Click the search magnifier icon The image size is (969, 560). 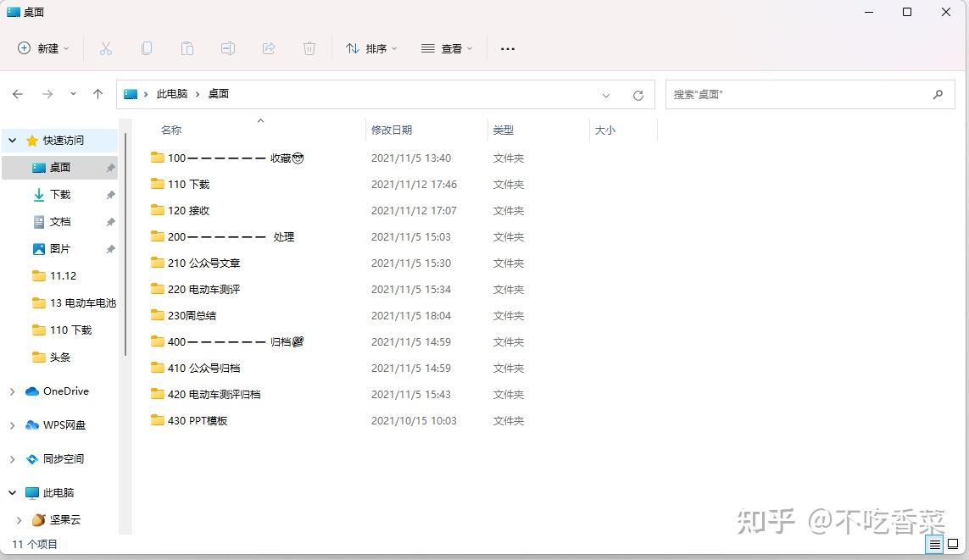click(938, 95)
